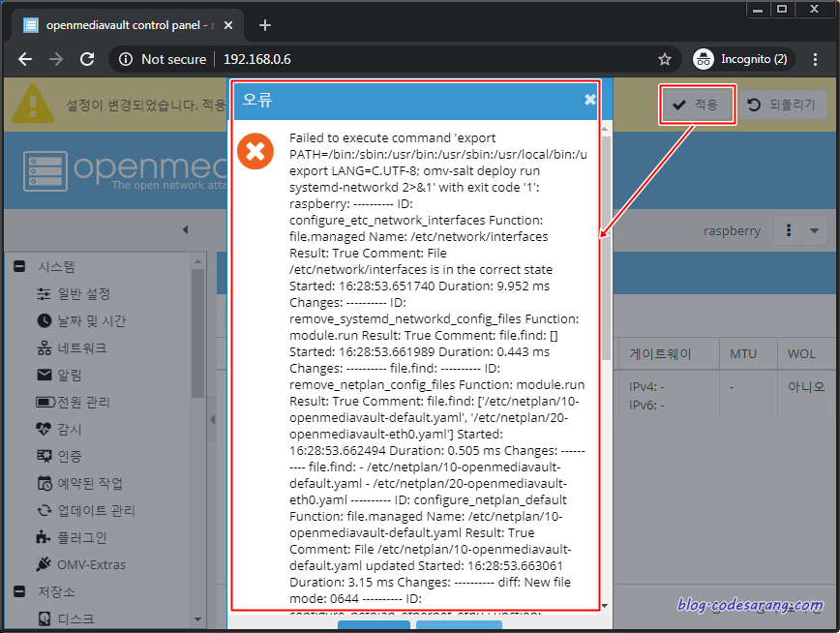
Task: Open Chrome three-dot menu
Action: (x=815, y=59)
